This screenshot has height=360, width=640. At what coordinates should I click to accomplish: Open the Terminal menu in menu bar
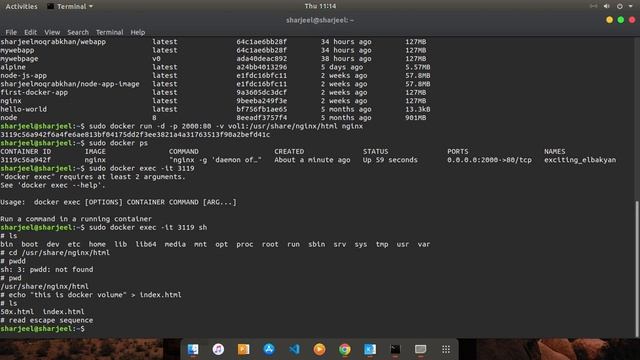[109, 32]
